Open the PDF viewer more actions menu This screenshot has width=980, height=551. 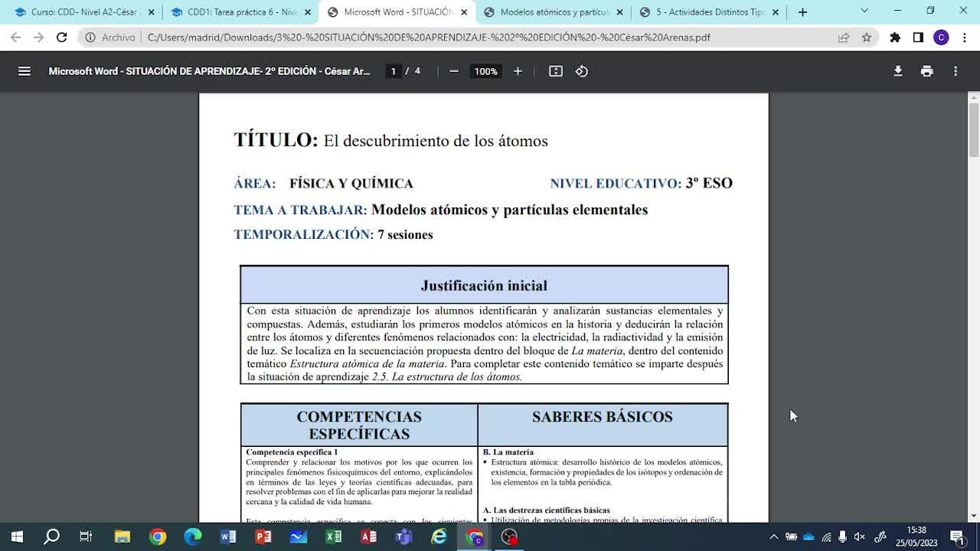pyautogui.click(x=955, y=71)
